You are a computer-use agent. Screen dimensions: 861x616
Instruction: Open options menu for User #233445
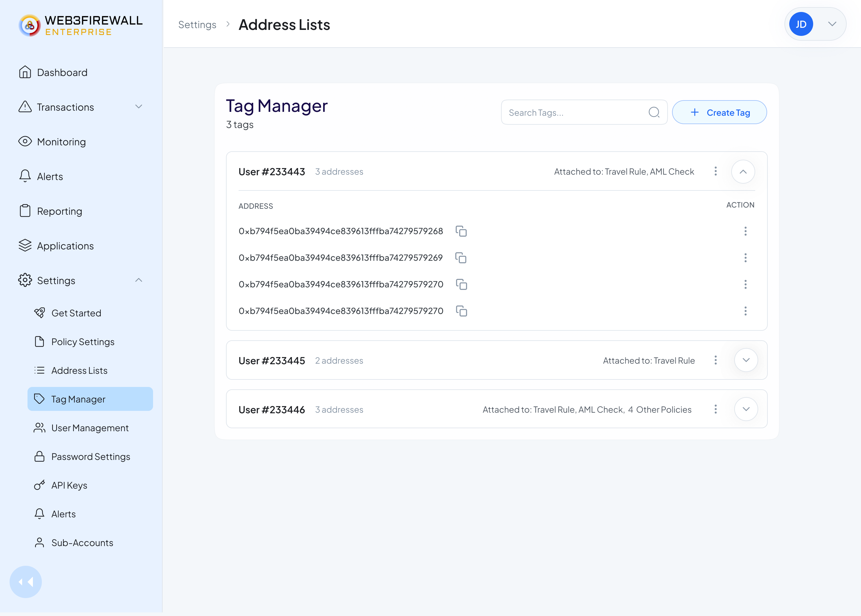[x=715, y=360]
